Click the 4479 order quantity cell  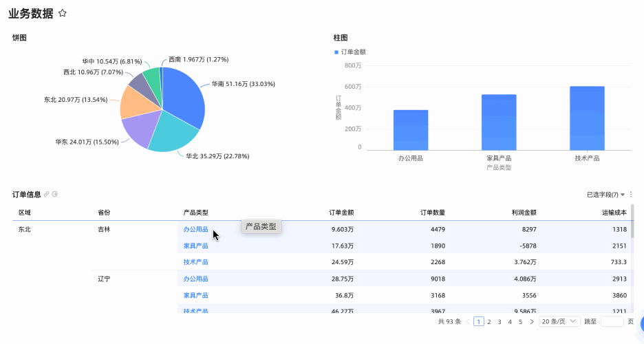[438, 230]
